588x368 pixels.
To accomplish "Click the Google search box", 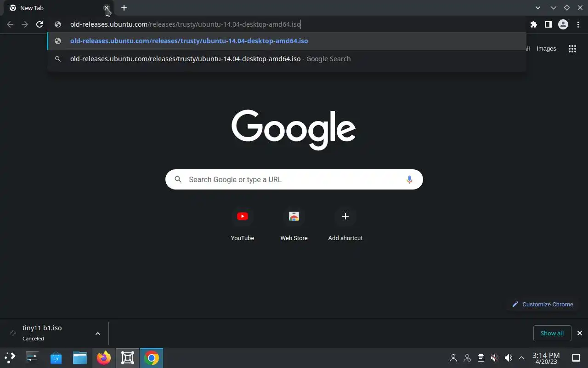I will click(x=294, y=179).
